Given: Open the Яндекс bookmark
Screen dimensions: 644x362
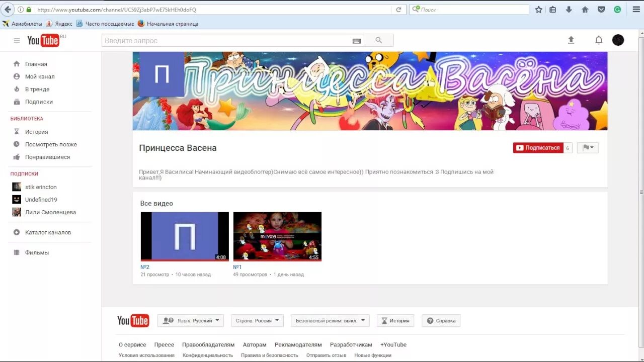Looking at the screenshot, I should coord(59,24).
